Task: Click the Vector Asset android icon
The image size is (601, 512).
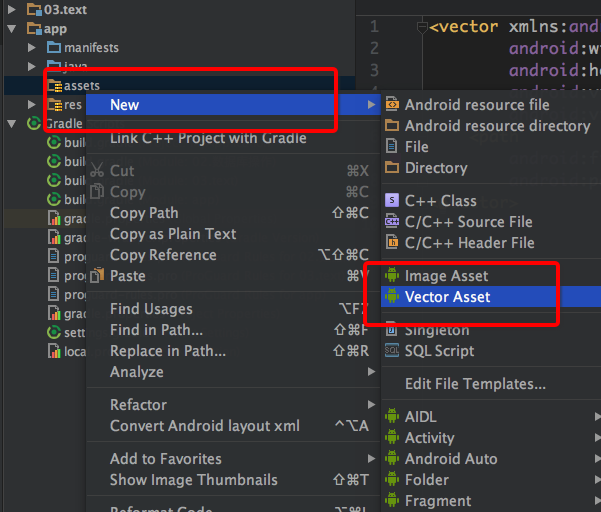Action: 392,296
